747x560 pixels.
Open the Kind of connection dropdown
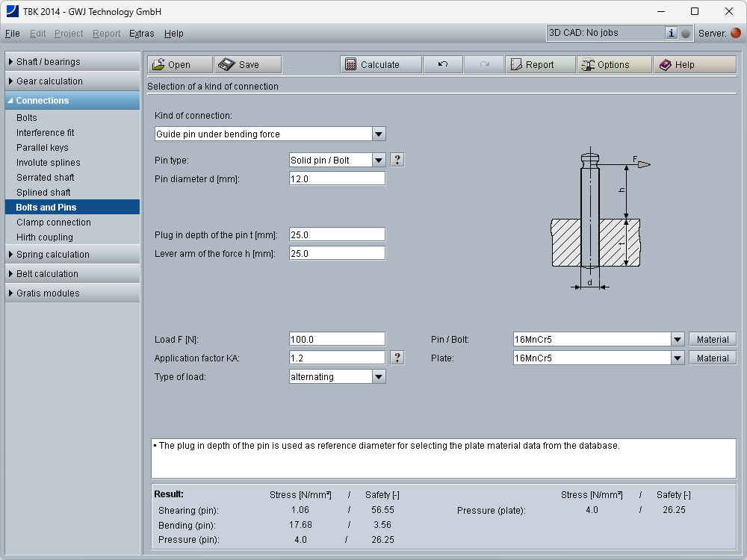379,134
